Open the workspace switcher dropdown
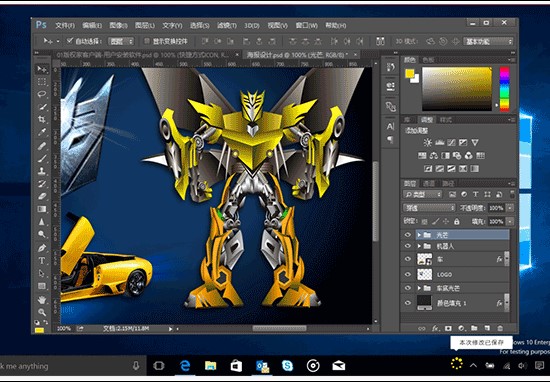 [488, 41]
